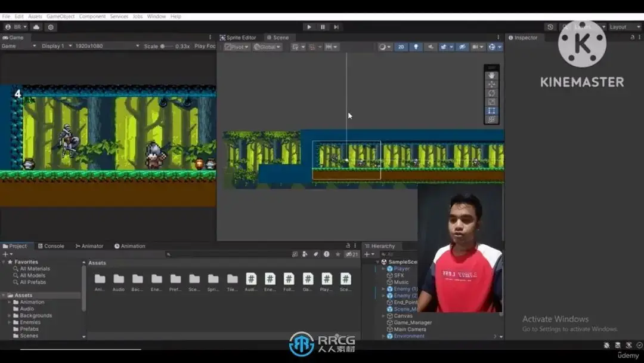Select the Foll... script asset
Image resolution: width=644 pixels, height=363 pixels.
click(289, 282)
